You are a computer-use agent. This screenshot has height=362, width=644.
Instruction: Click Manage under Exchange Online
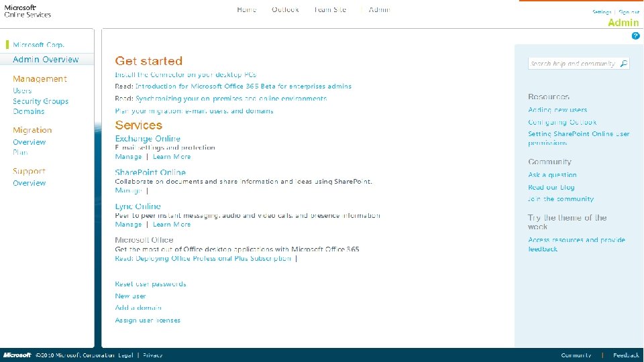(x=128, y=157)
